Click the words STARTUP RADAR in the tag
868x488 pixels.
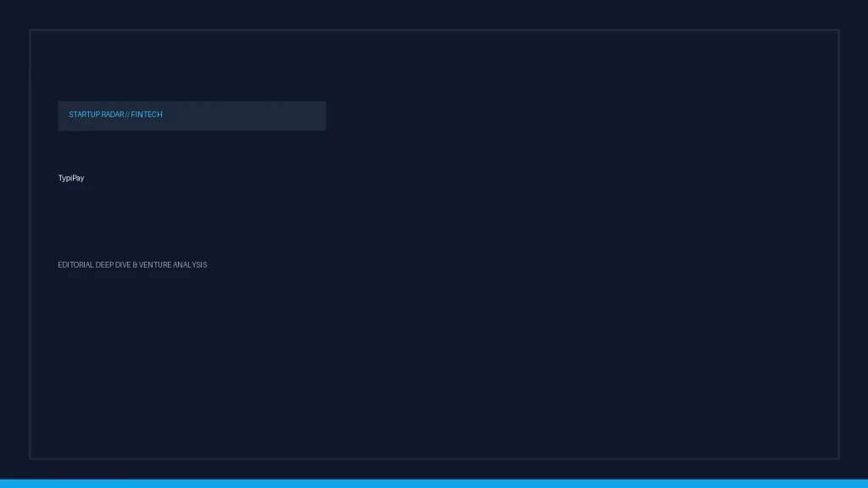(x=97, y=114)
